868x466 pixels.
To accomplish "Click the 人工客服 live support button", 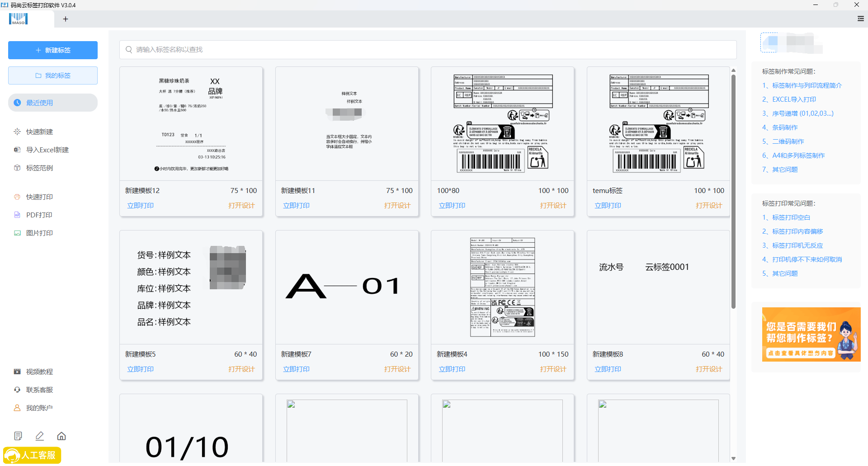I will tap(31, 455).
